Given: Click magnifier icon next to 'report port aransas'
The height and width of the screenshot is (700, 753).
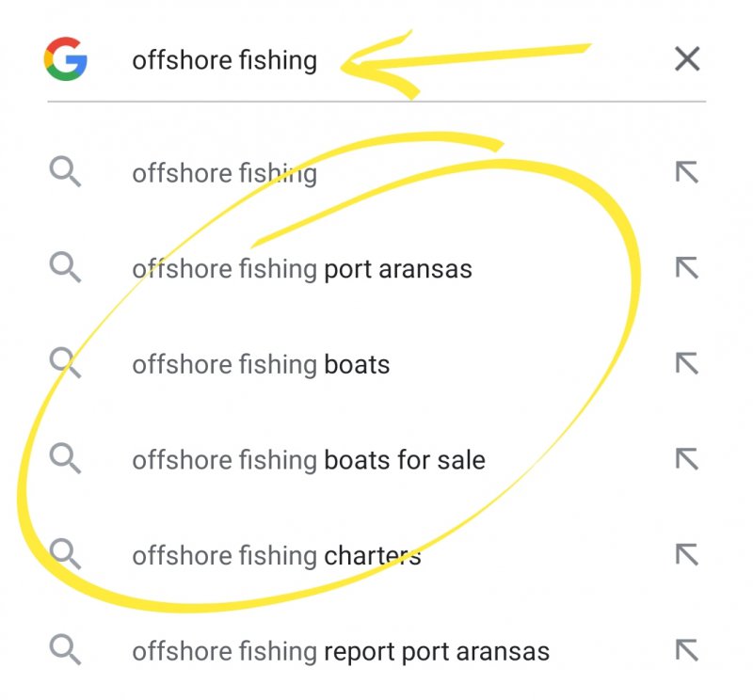Looking at the screenshot, I should tap(65, 651).
